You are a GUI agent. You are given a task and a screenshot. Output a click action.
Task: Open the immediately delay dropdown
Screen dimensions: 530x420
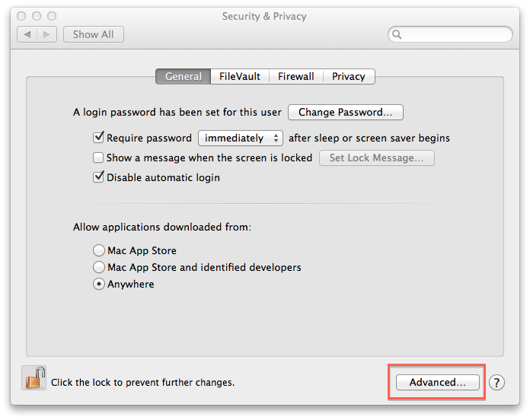240,138
